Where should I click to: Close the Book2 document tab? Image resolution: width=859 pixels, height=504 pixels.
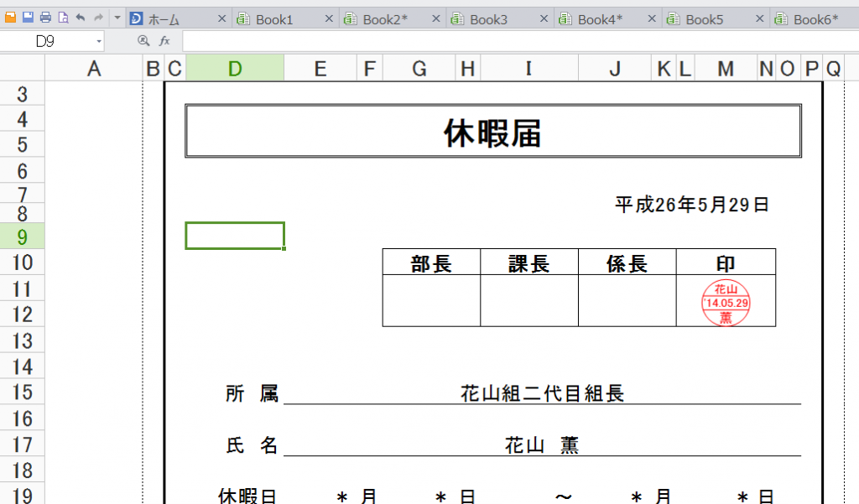(435, 17)
